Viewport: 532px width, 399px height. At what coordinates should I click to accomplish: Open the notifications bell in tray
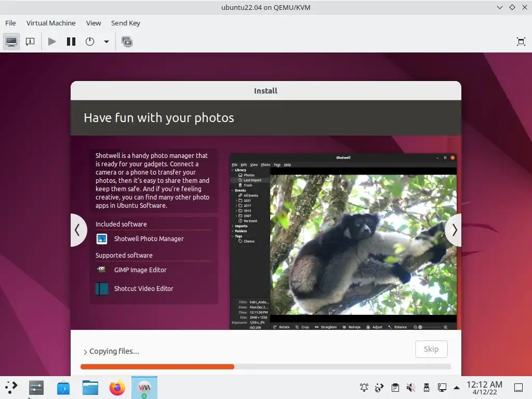click(364, 387)
